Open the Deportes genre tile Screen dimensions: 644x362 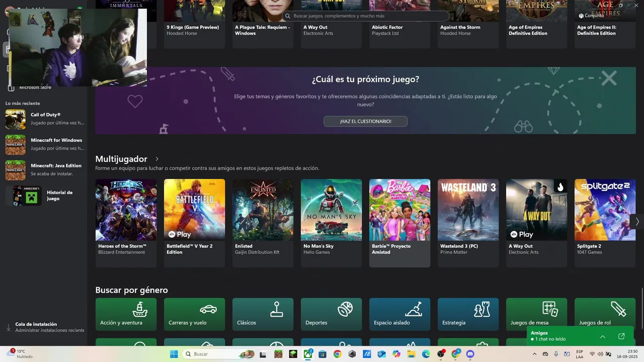click(331, 314)
